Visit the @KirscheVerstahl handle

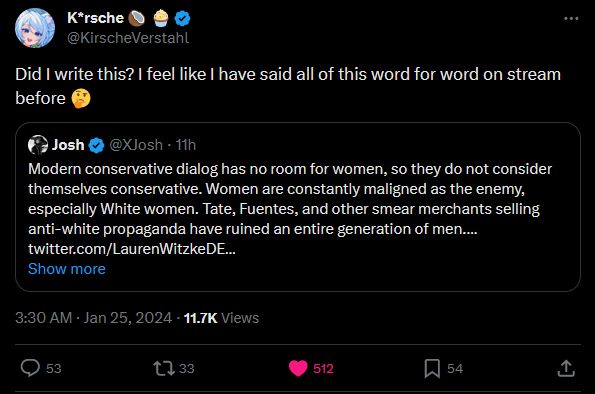pyautogui.click(x=128, y=38)
